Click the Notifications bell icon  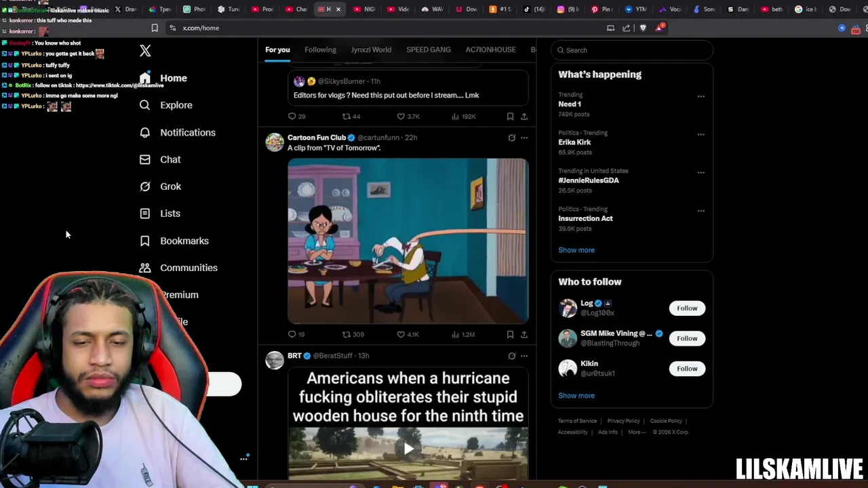[x=144, y=132]
